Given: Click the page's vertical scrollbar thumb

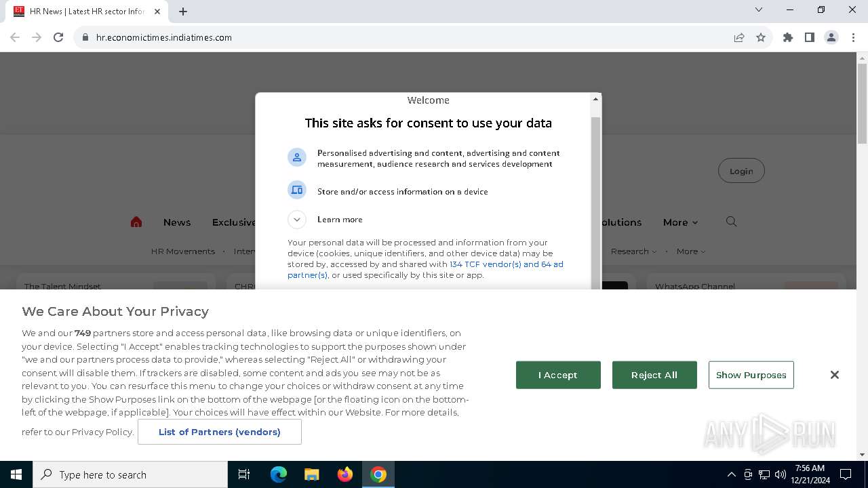Looking at the screenshot, I should tap(862, 104).
